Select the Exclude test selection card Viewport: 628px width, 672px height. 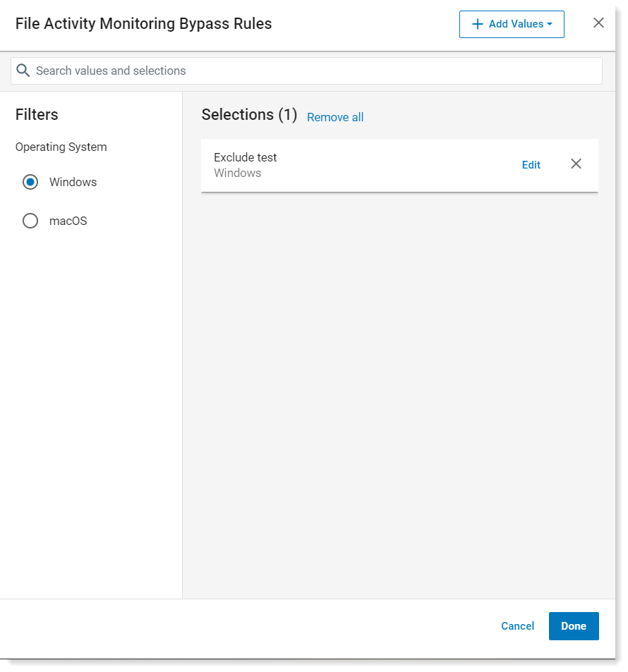coord(399,165)
